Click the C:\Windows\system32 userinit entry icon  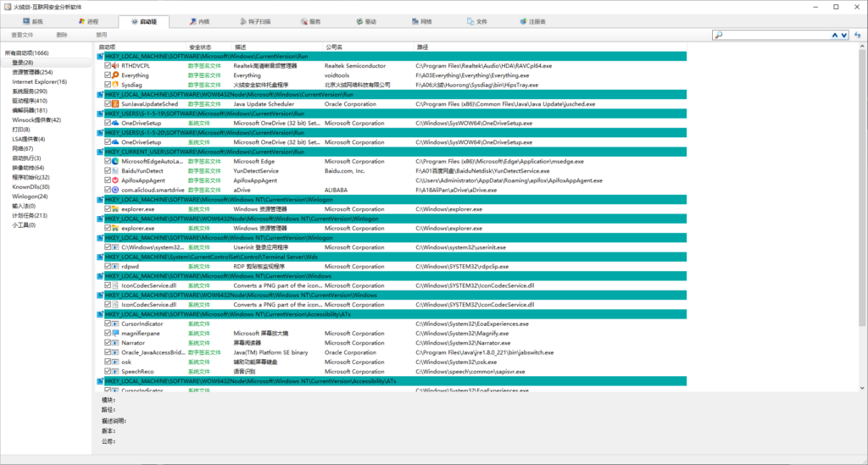115,247
